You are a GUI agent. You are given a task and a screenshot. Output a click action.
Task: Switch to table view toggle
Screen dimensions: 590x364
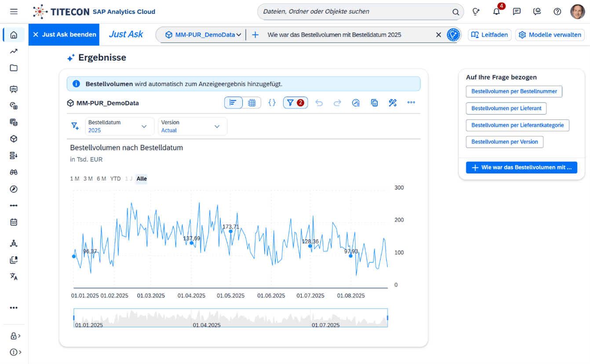252,103
